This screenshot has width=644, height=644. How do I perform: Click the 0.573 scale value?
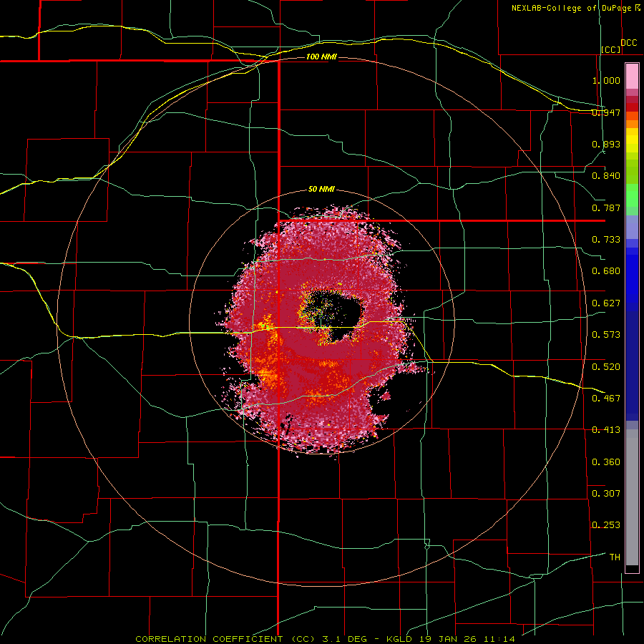[x=606, y=335]
